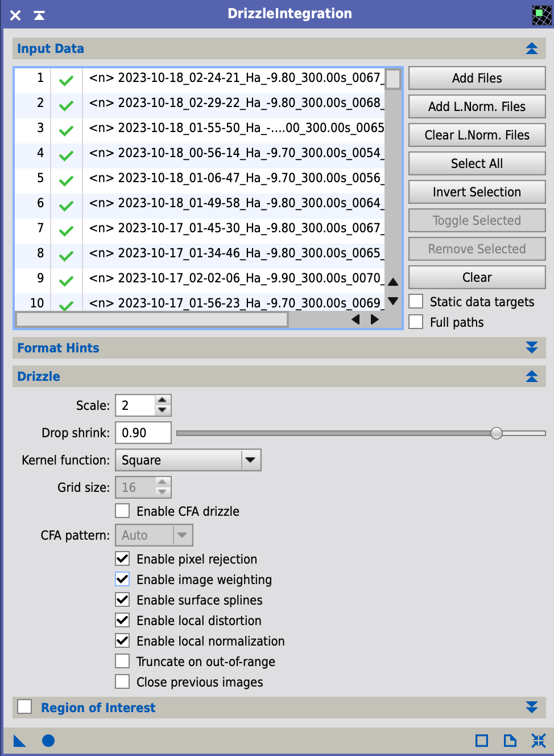Viewport: 554px width, 756px height.
Task: Increase Scale with up stepper arrow
Action: pos(163,400)
